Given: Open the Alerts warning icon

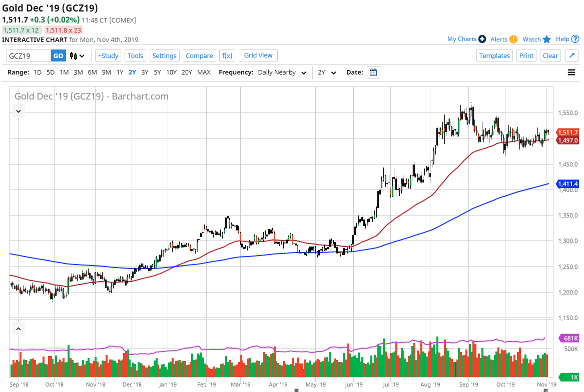Looking at the screenshot, I should [x=513, y=39].
